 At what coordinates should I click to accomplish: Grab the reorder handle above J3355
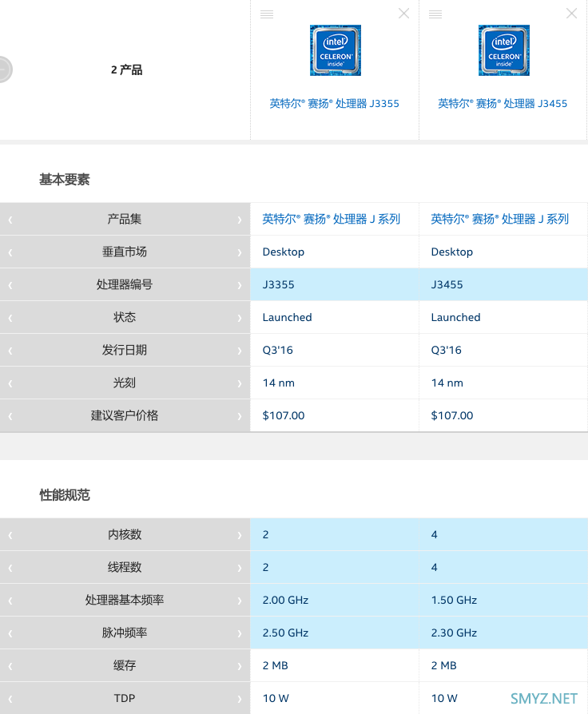267,14
